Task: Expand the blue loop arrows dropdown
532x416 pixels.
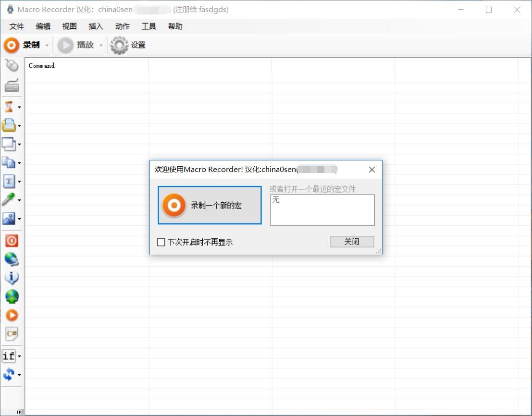Action: coord(19,375)
